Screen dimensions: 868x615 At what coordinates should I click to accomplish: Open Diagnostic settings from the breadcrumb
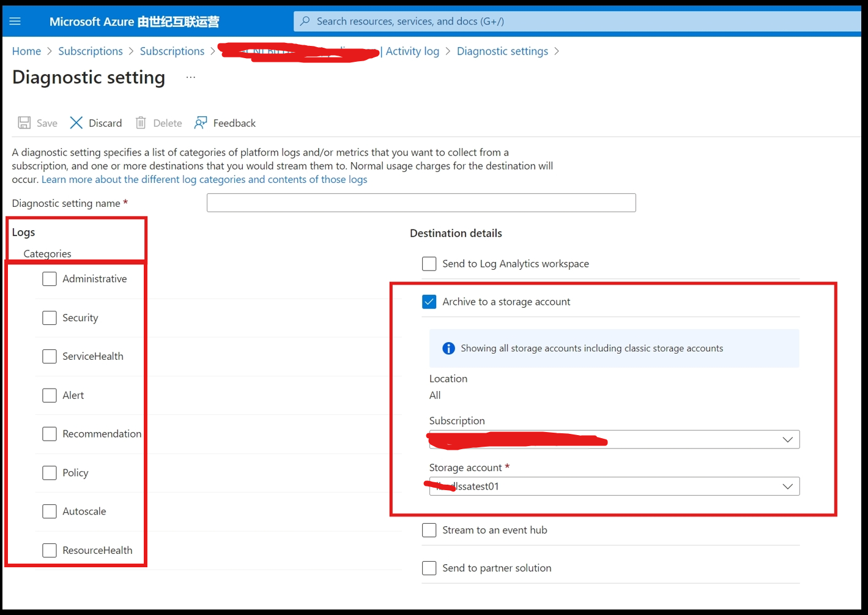pos(502,51)
